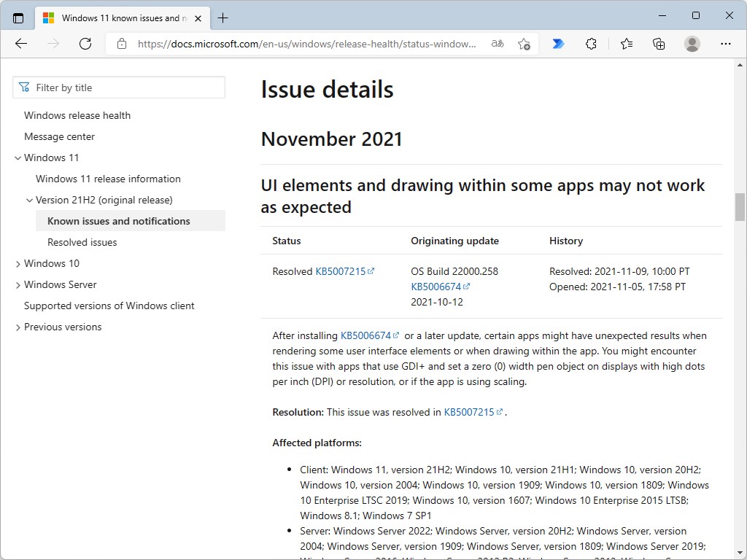Open the tab actions menu icon
This screenshot has width=747, height=560.
click(18, 18)
